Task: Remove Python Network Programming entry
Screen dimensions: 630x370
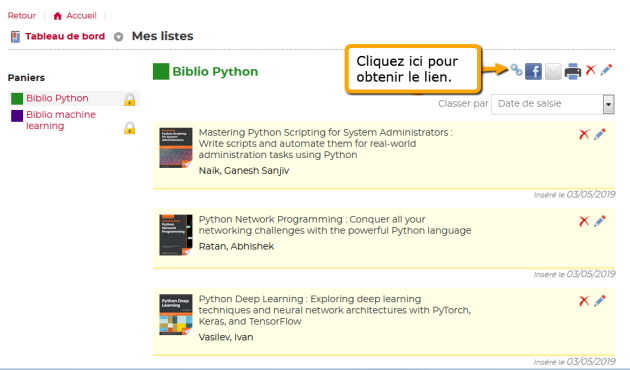Action: click(584, 221)
